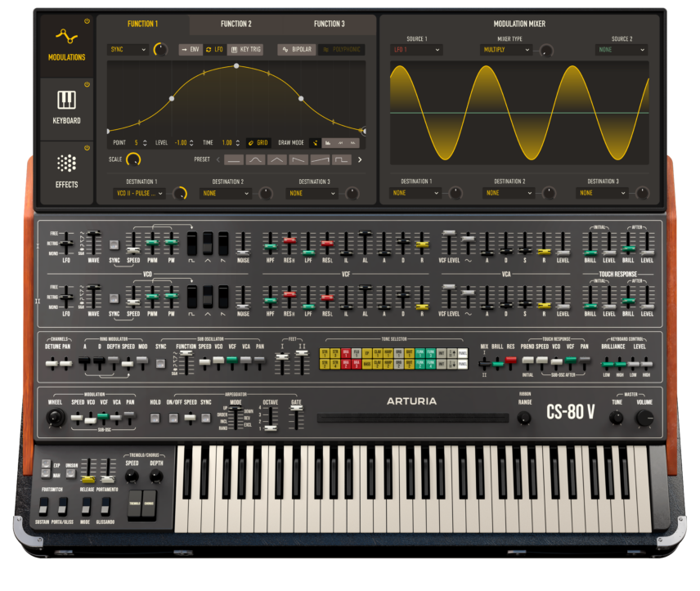Screen dimensions: 700x591
Task: Open Modulation Mixer Destination 1 dropdown
Action: tap(416, 193)
